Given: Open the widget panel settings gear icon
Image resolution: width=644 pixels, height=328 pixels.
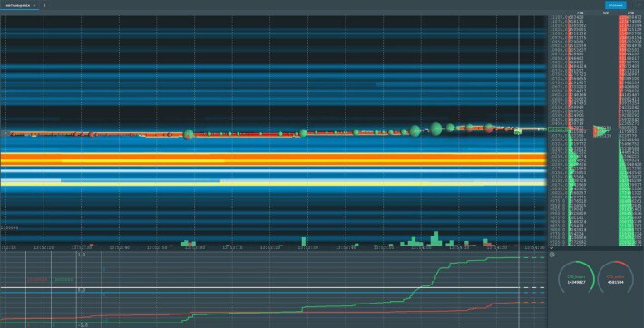Looking at the screenshot, I should [552, 255].
